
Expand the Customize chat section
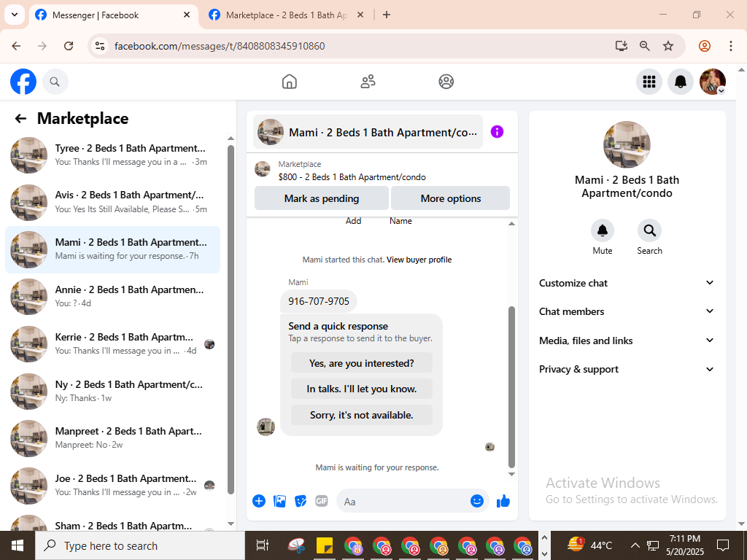(x=627, y=283)
